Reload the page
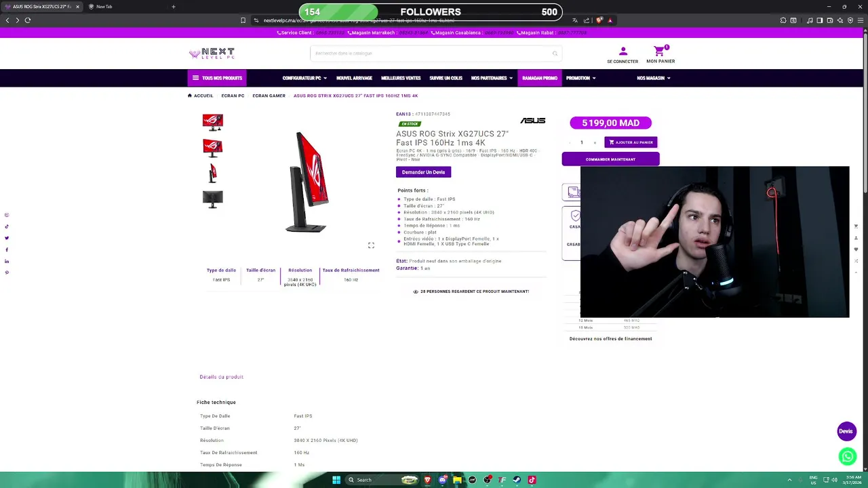The width and height of the screenshot is (868, 488). tap(28, 20)
